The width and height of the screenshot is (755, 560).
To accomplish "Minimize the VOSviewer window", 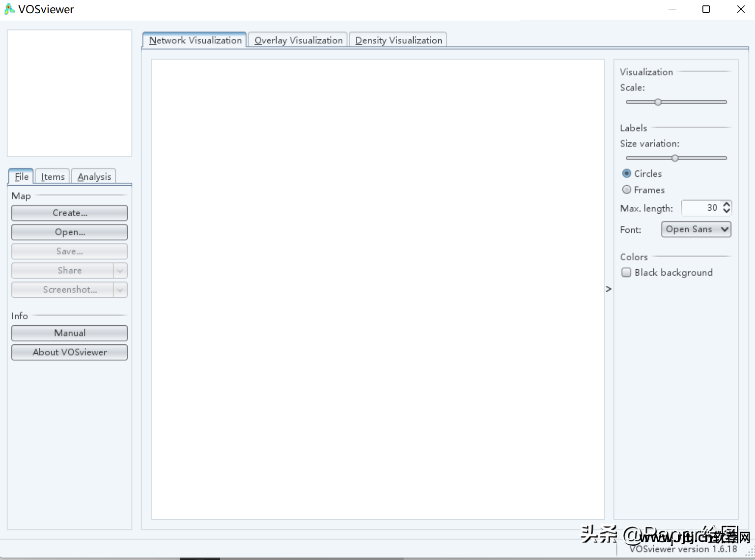I will click(672, 9).
